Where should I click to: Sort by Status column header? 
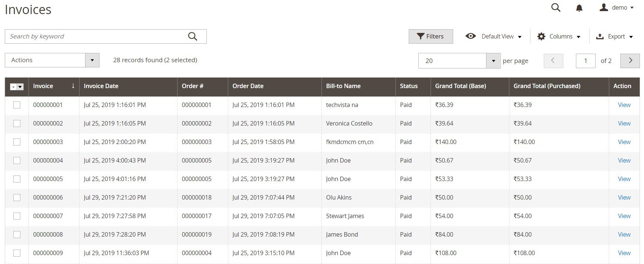(413, 86)
